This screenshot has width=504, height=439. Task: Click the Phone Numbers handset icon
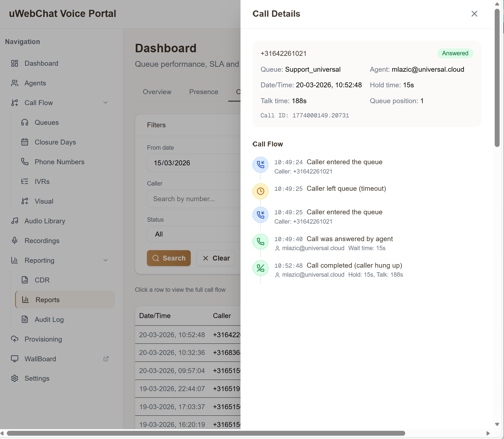[25, 162]
